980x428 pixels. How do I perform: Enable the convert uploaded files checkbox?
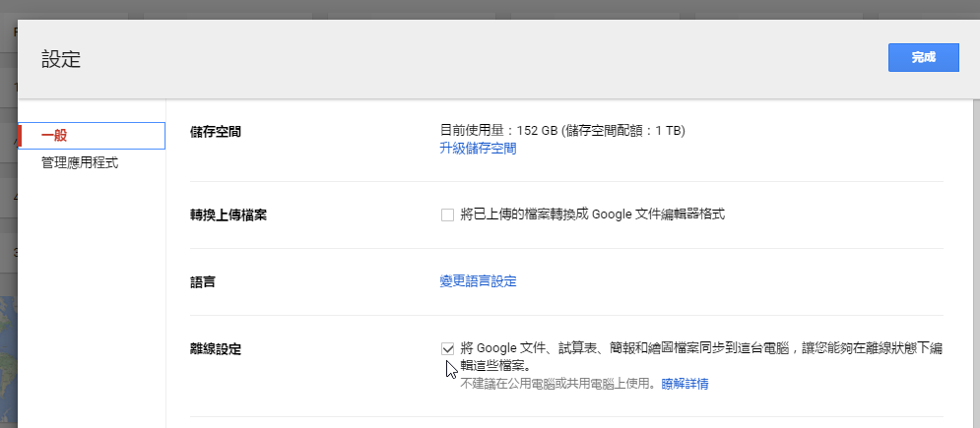click(x=448, y=214)
